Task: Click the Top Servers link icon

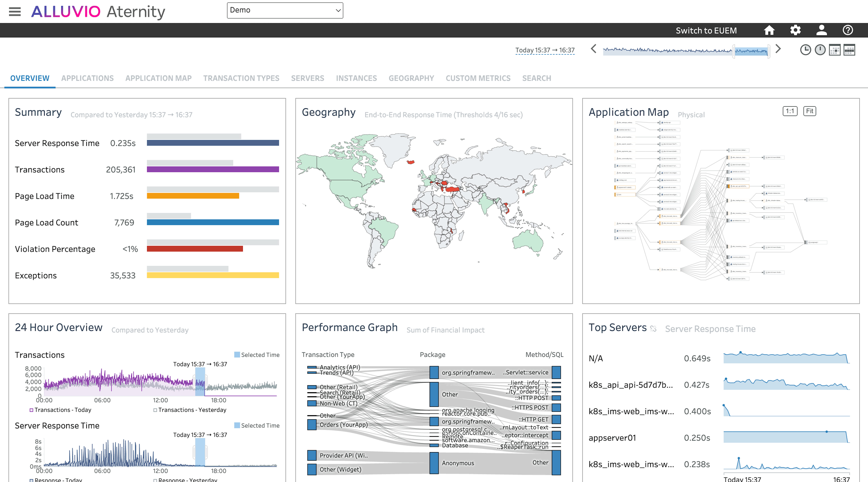Action: [653, 329]
